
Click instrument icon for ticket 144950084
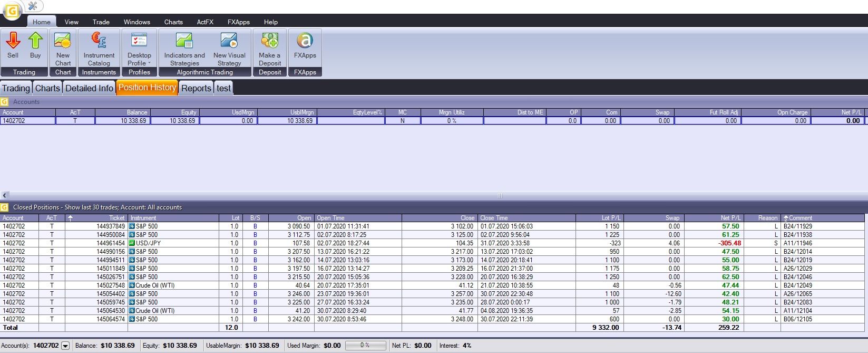coord(132,235)
